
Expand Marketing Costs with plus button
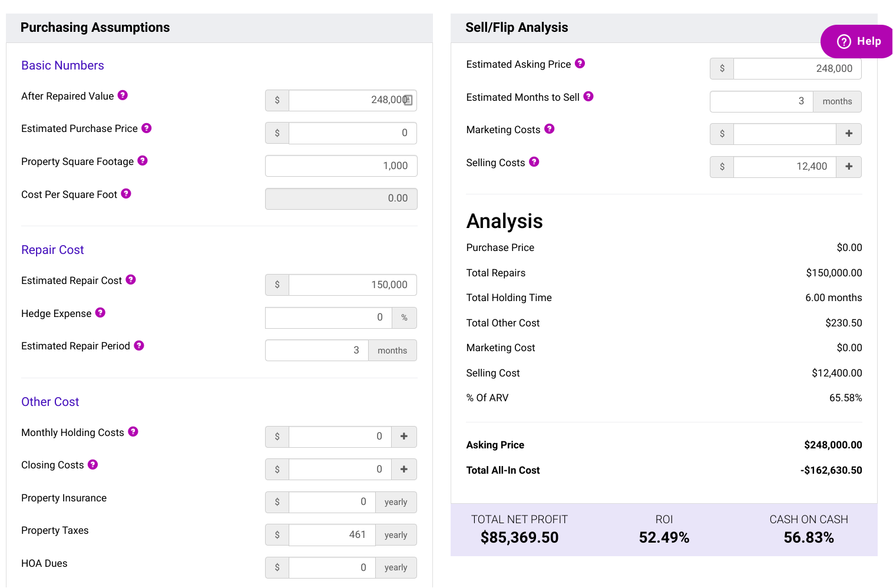849,134
